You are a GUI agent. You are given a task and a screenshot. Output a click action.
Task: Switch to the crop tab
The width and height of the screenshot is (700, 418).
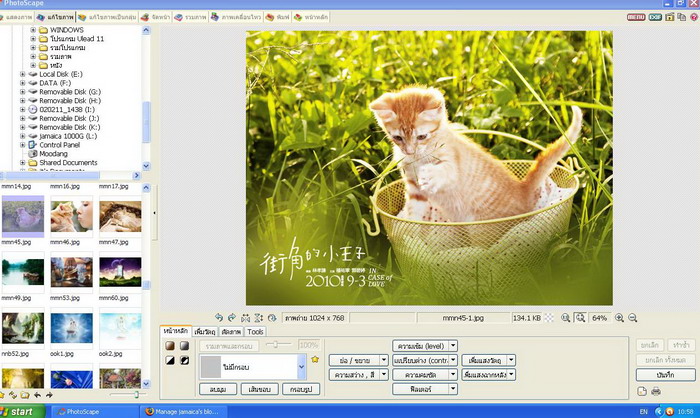231,331
